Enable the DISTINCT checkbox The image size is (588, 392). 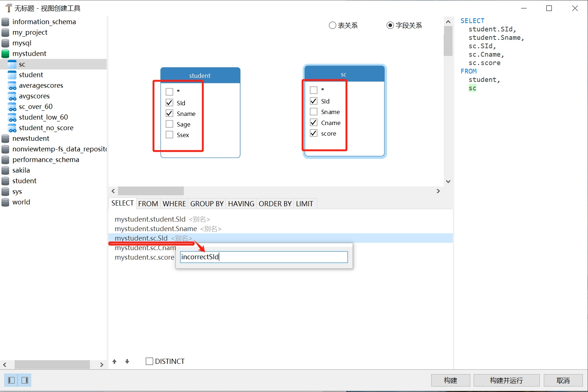point(149,361)
